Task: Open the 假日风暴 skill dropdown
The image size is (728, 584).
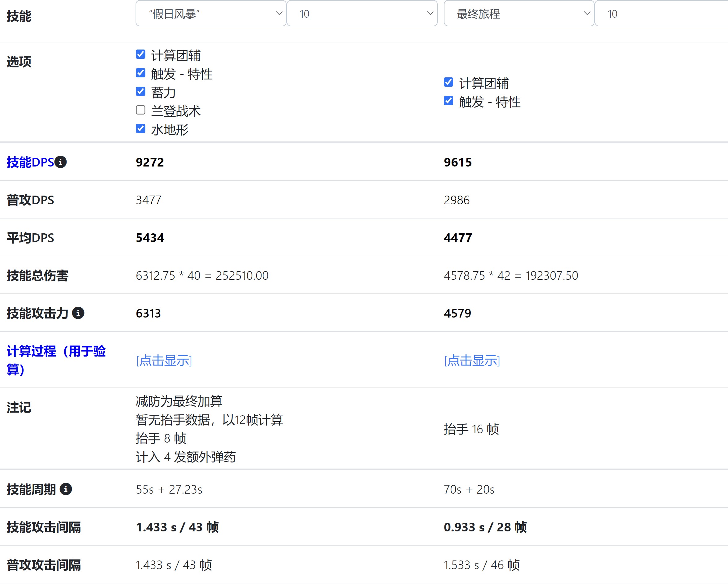Action: pos(210,14)
